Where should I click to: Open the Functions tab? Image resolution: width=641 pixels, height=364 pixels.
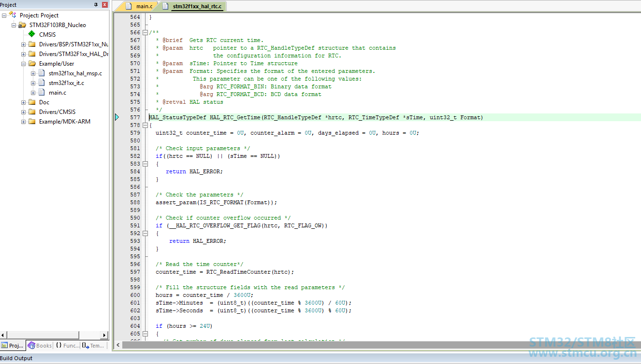[67, 346]
